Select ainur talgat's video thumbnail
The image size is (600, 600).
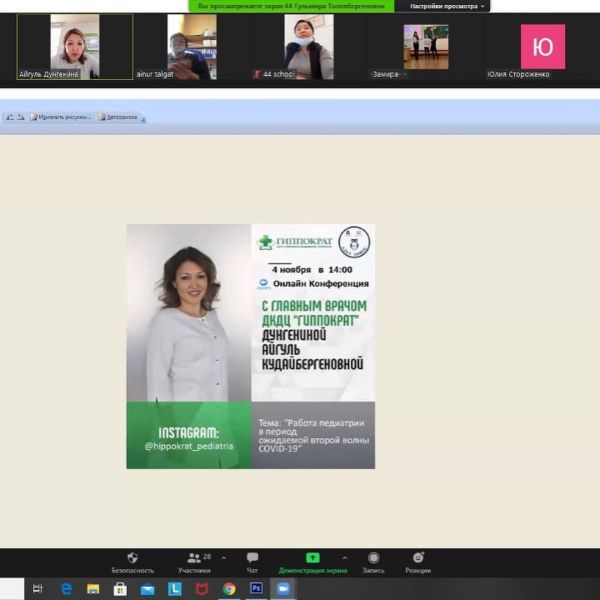192,47
